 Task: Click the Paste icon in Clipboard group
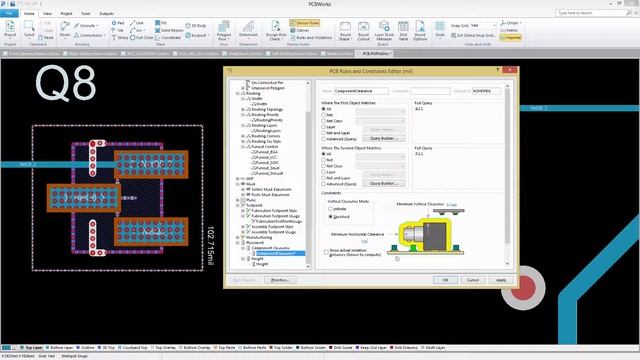46,37
